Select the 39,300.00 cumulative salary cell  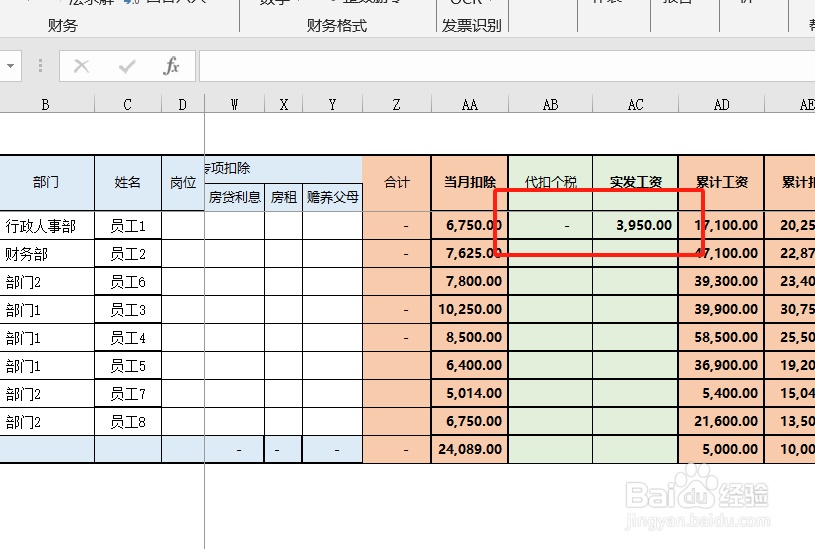point(721,281)
